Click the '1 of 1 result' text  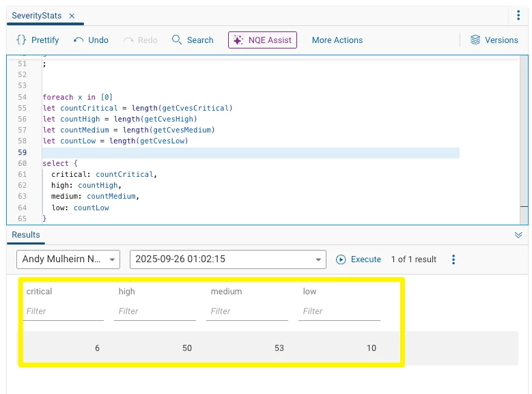coord(414,259)
